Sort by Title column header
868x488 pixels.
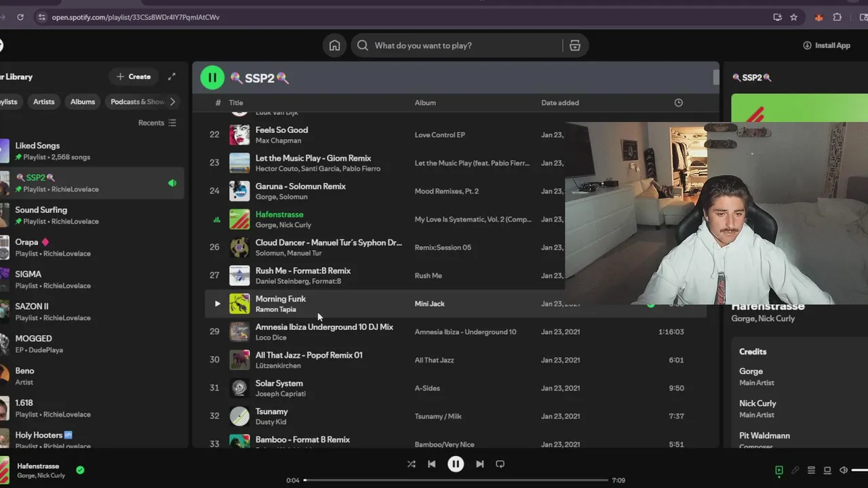point(236,103)
